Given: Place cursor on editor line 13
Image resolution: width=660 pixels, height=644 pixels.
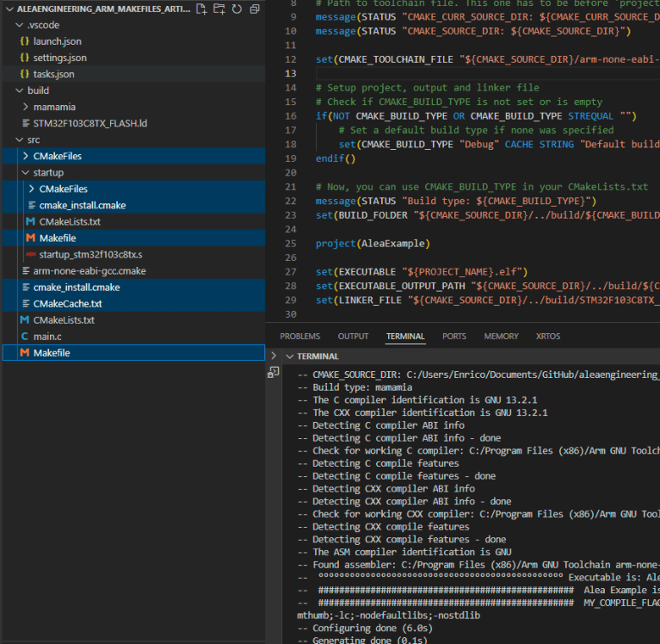Looking at the screenshot, I should (x=487, y=74).
